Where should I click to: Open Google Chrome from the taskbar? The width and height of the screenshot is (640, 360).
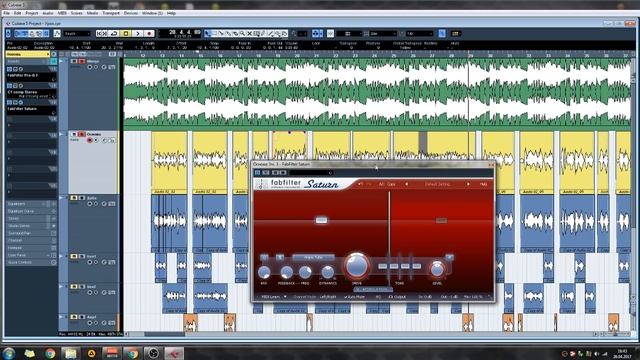click(x=50, y=353)
